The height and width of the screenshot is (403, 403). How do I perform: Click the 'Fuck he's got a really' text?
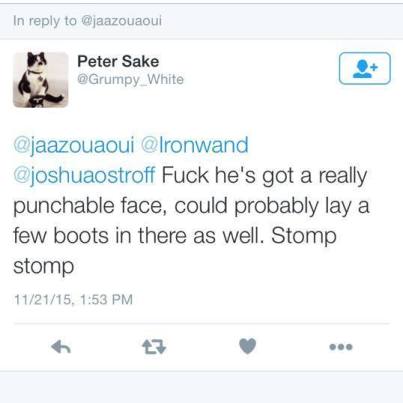(x=264, y=175)
